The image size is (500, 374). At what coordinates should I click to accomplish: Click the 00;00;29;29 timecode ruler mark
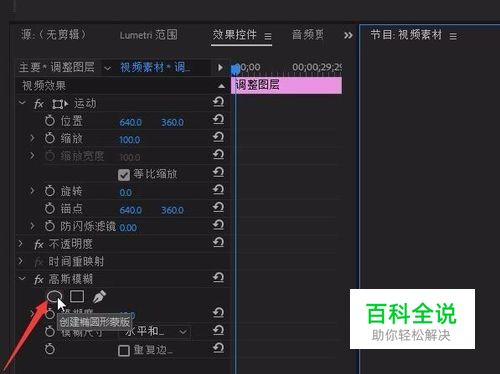pos(317,67)
